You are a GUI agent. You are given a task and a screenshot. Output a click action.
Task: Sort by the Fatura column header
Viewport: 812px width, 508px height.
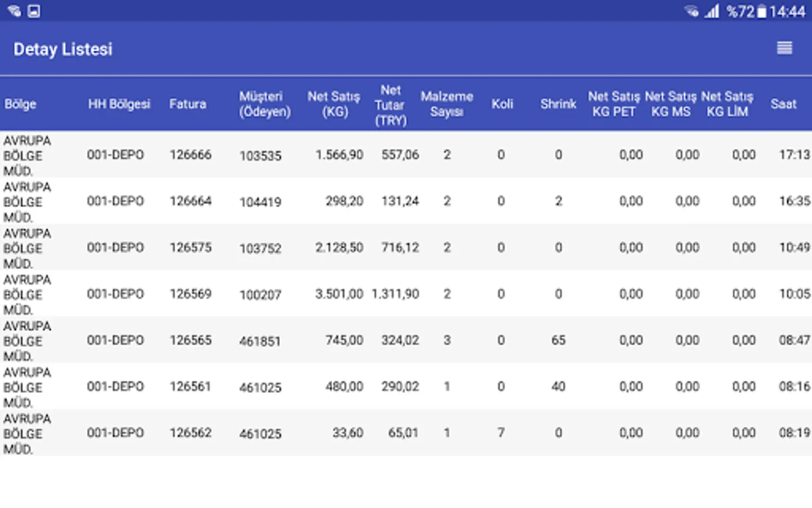click(187, 104)
